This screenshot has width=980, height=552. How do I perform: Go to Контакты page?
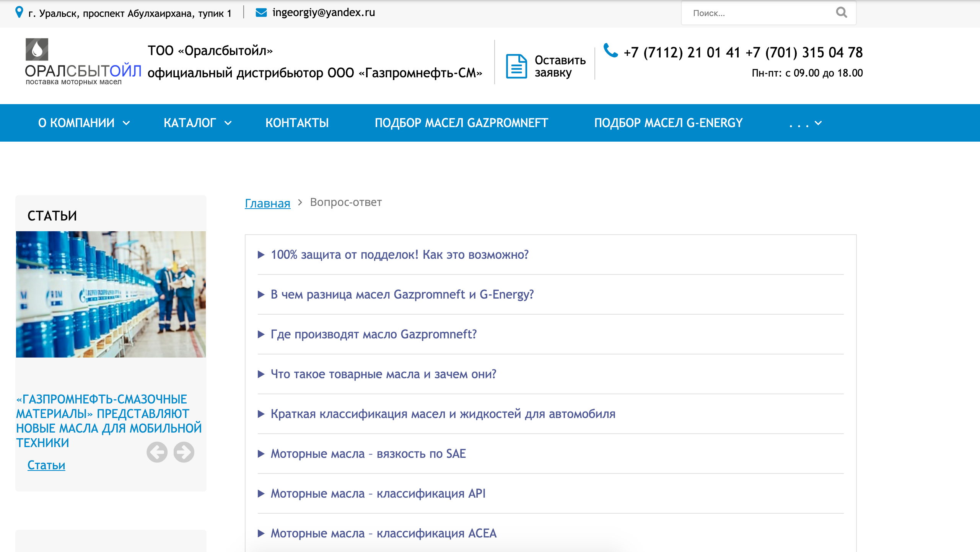297,123
